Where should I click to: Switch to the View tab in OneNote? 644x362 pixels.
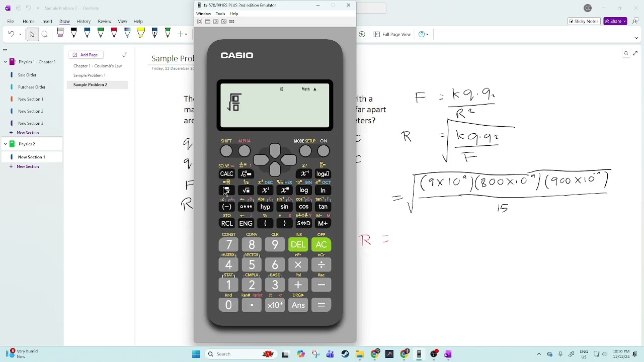[x=122, y=21]
